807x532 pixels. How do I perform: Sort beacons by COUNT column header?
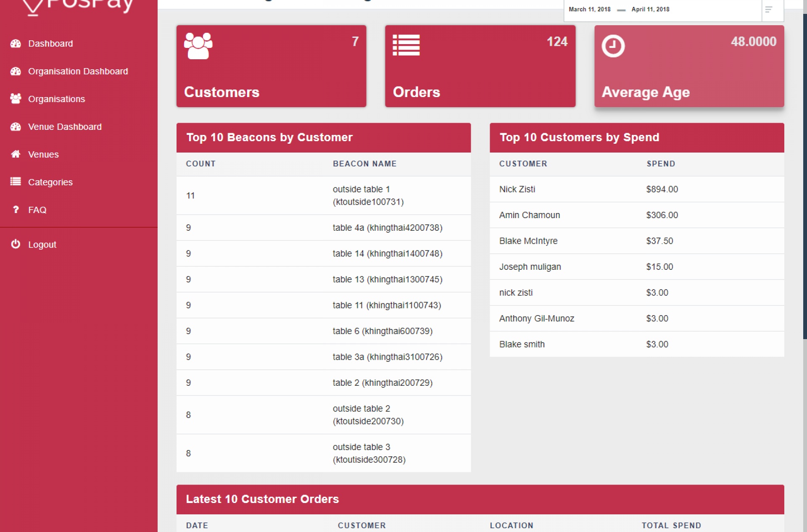(200, 163)
